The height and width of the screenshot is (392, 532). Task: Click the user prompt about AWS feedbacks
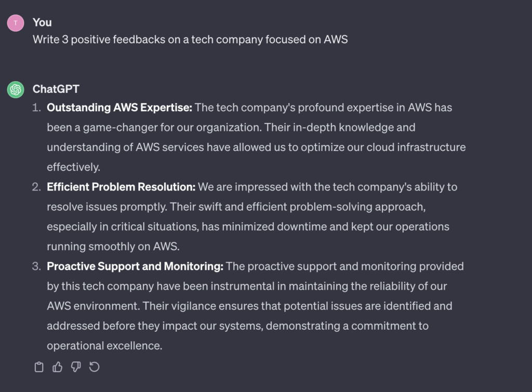(190, 39)
